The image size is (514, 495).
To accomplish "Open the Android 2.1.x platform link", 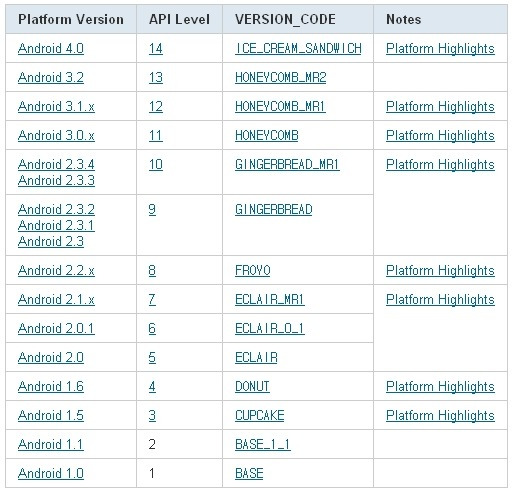I will point(56,299).
